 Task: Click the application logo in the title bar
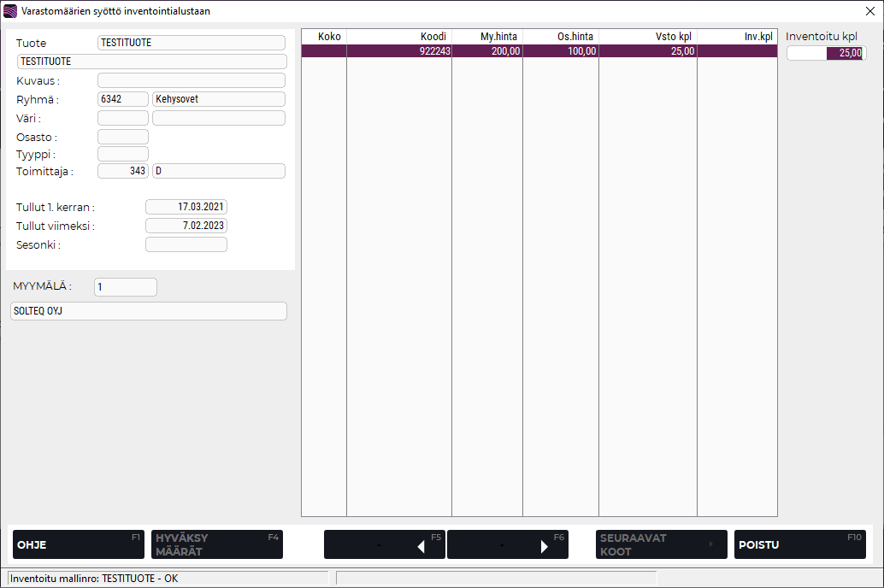pos(11,11)
